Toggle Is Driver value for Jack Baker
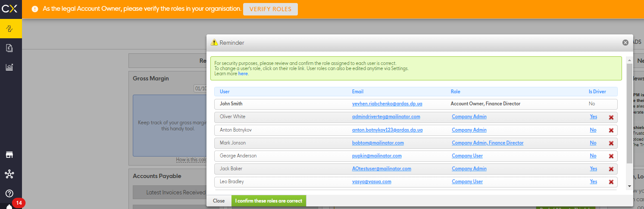 click(x=593, y=169)
